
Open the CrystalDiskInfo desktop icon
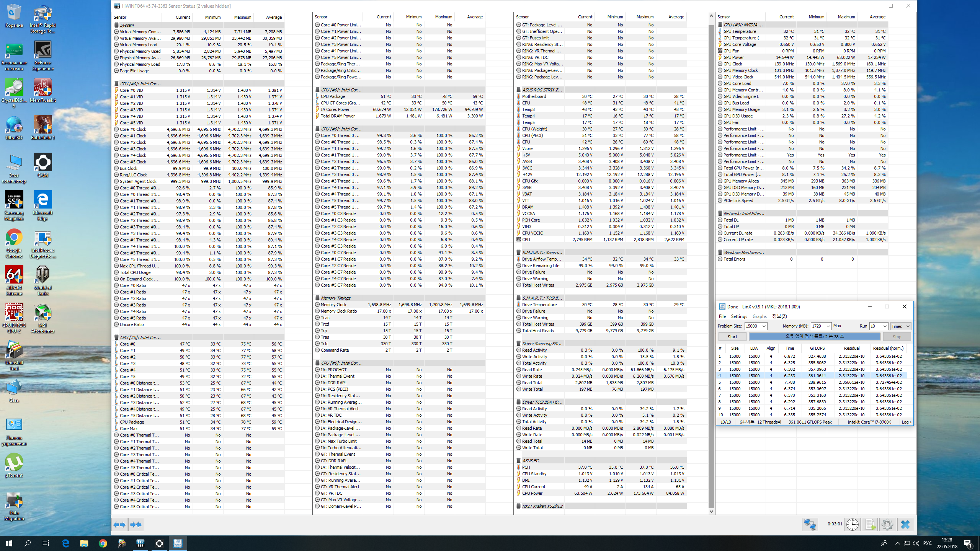14,93
